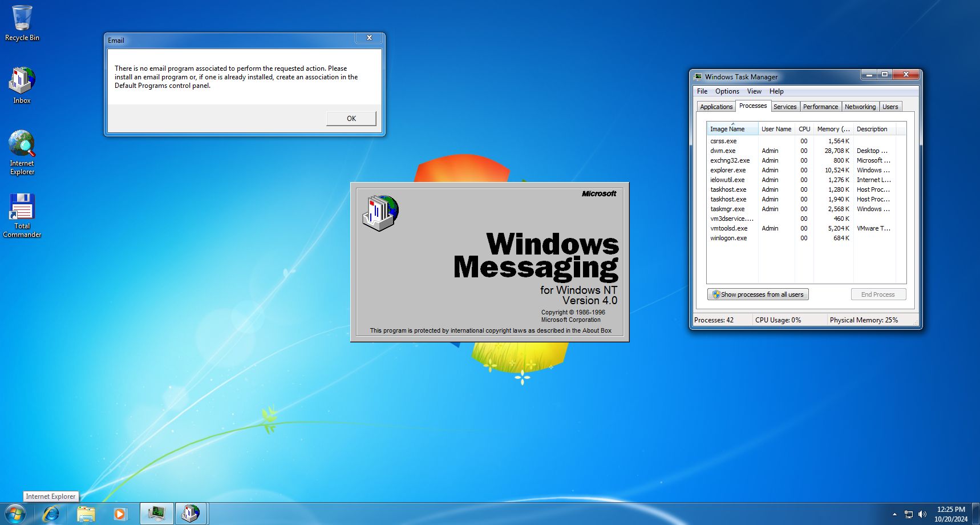Click the 28,708 K memory value
The image size is (980, 525).
coord(837,151)
